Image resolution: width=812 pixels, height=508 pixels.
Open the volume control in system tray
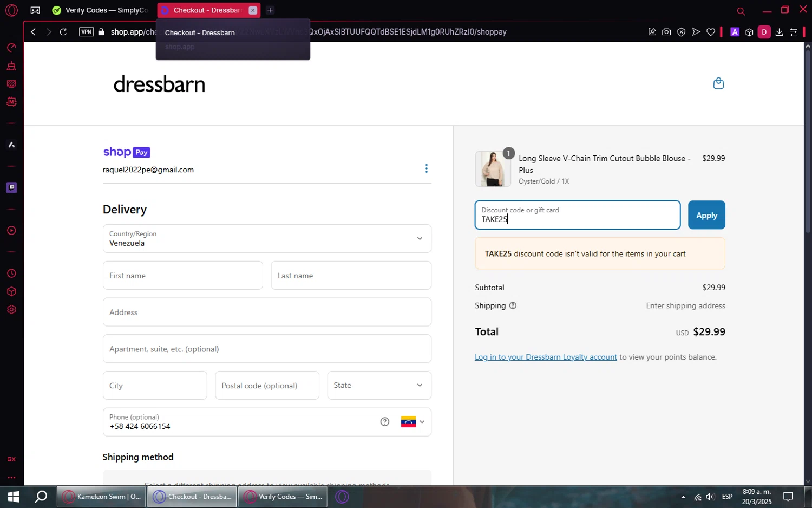point(710,497)
